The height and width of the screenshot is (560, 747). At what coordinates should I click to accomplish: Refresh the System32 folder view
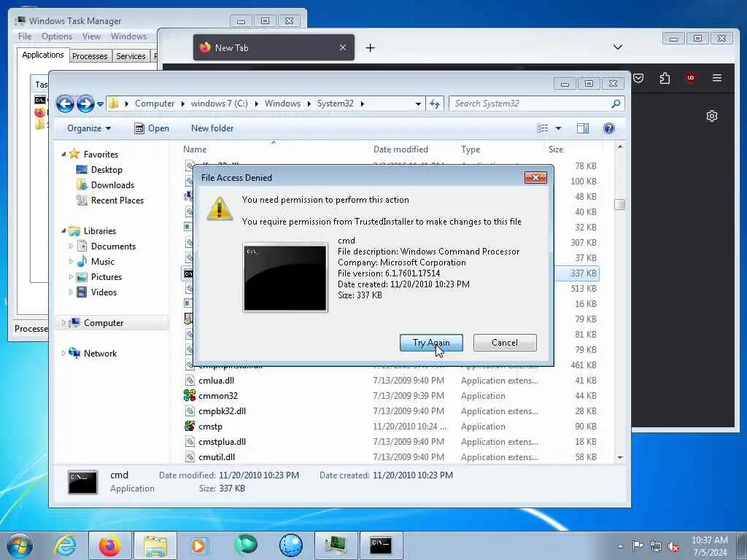coord(435,104)
